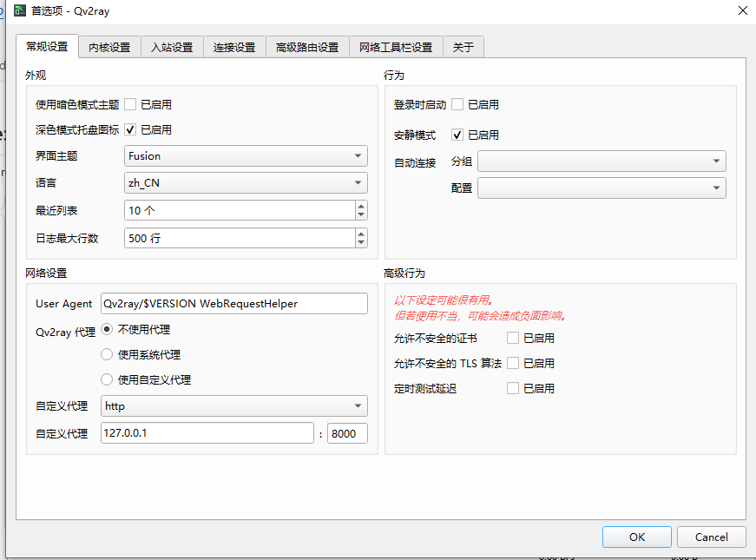Select the 使用自定义代理 radio button
Image resolution: width=756 pixels, height=560 pixels.
[107, 379]
